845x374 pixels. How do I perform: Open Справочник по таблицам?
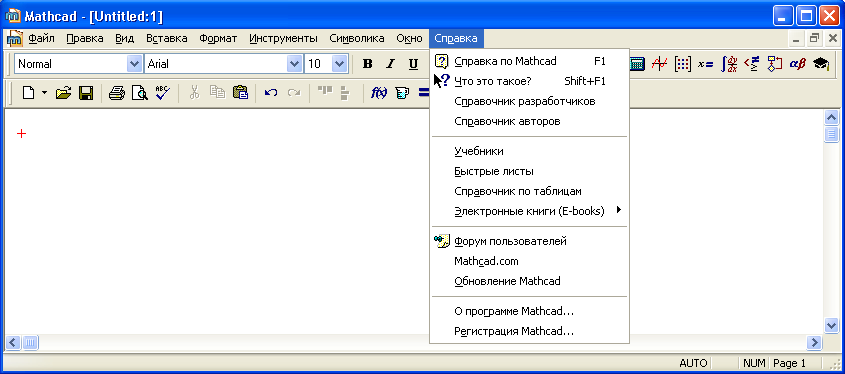click(x=530, y=191)
